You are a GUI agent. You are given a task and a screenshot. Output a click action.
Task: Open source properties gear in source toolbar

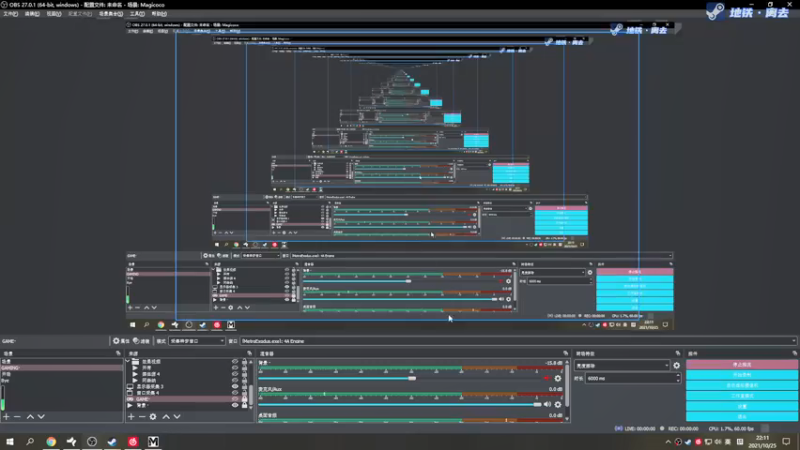(x=120, y=341)
